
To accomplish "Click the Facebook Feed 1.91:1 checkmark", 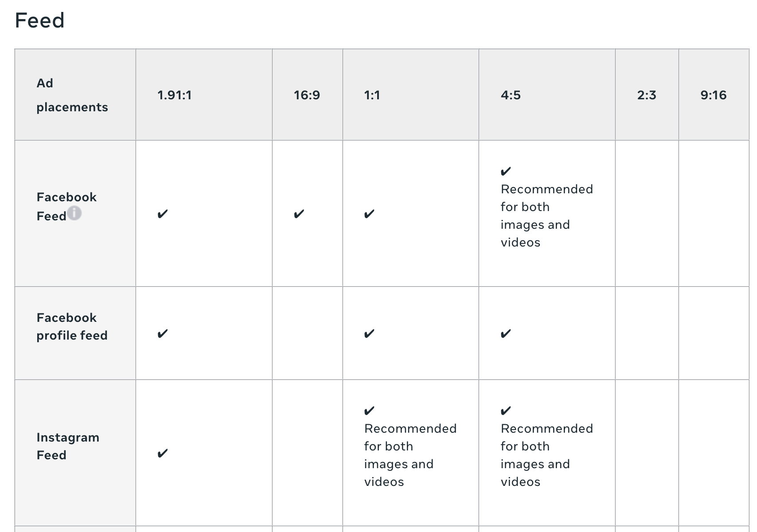I will coord(163,214).
